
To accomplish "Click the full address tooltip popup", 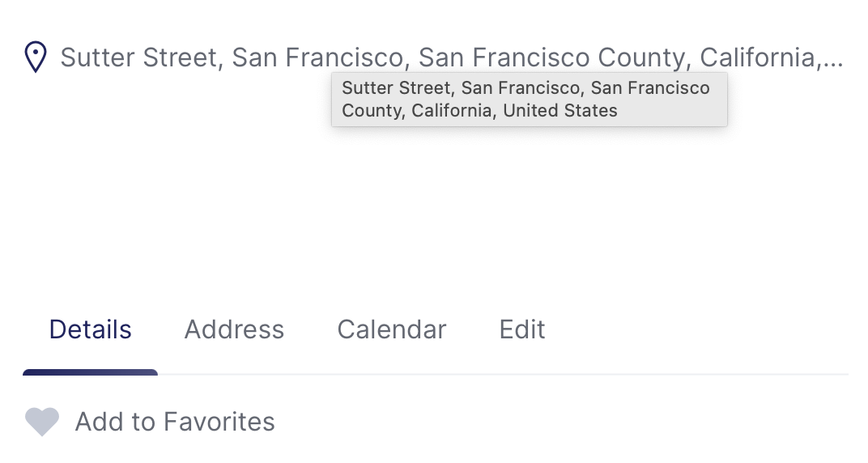I will pyautogui.click(x=530, y=100).
